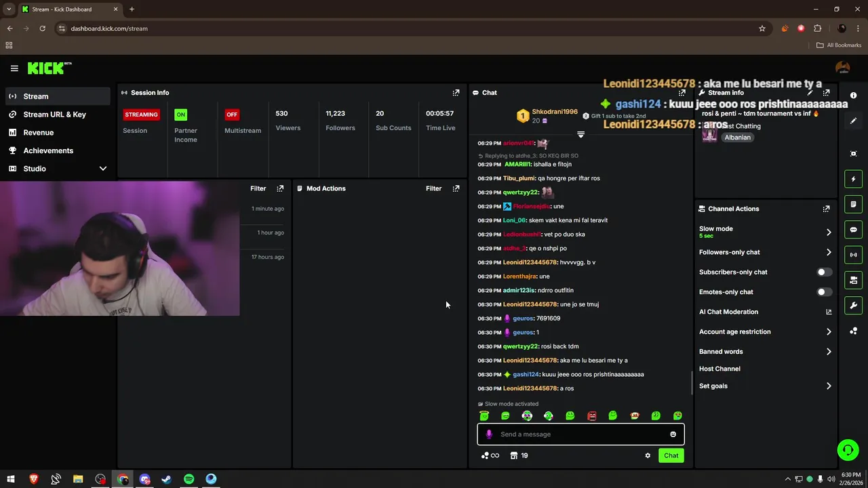
Task: Open the Achievements page
Action: pos(58,150)
